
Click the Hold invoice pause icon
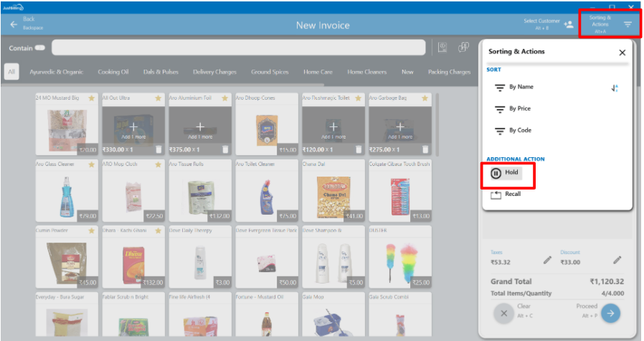coord(496,173)
